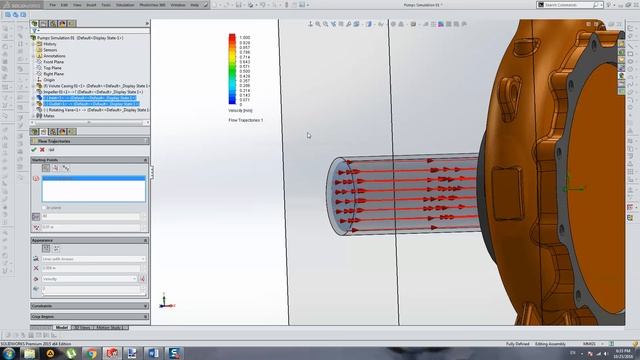Select Sensors in the feature tree
This screenshot has height=360, width=640.
(x=50, y=50)
